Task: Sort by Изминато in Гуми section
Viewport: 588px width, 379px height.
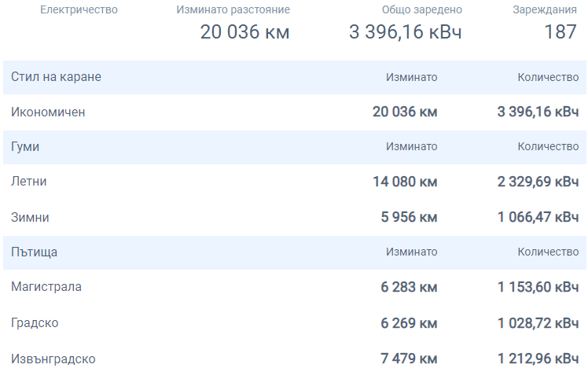Action: (x=412, y=147)
